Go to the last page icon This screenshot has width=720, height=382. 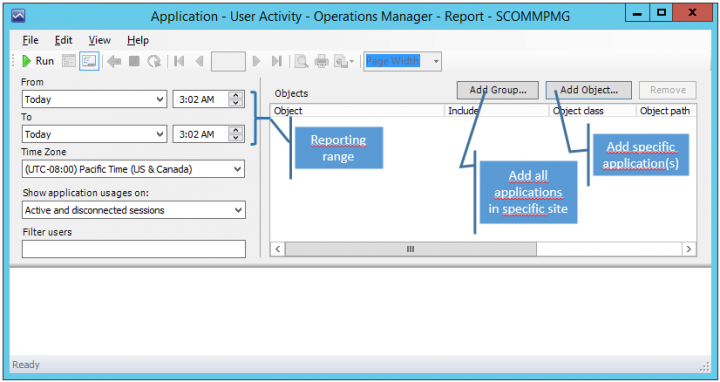(x=276, y=61)
